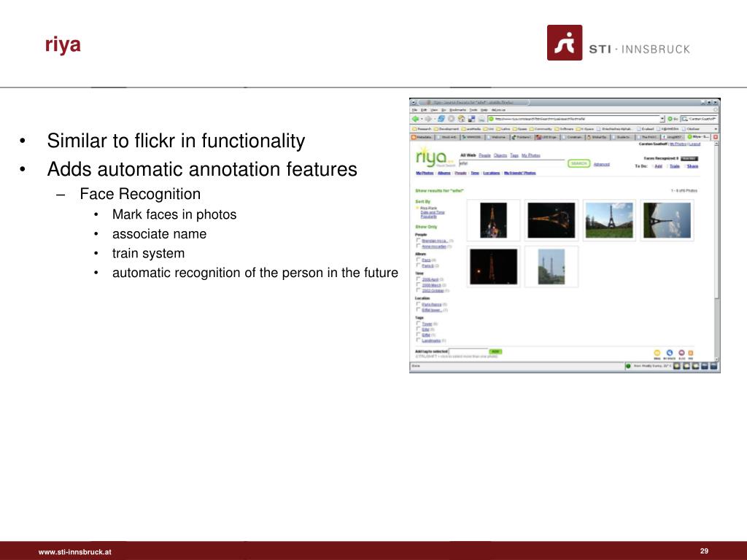Check the Anne people filter checkbox

click(x=418, y=246)
